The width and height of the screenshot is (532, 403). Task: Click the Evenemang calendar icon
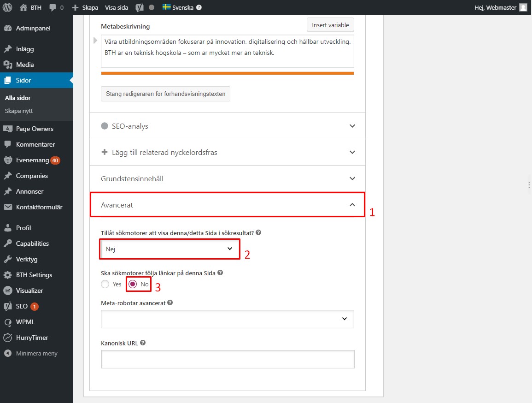[x=8, y=160]
